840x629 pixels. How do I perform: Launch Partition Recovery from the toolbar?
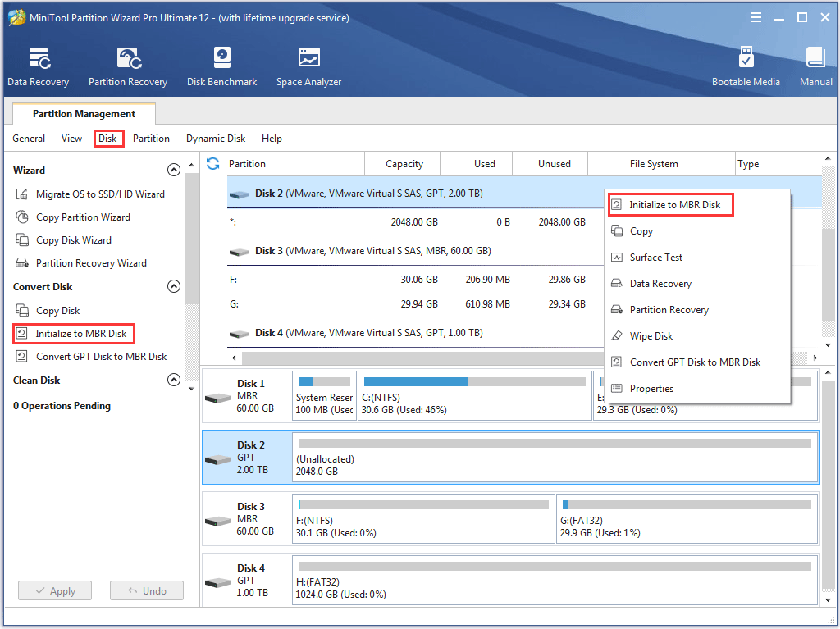(128, 66)
